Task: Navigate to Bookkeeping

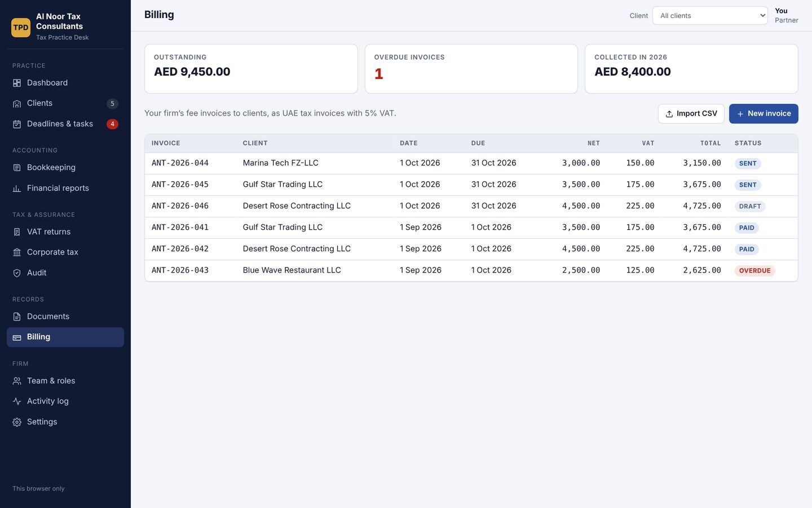Action: point(65,168)
